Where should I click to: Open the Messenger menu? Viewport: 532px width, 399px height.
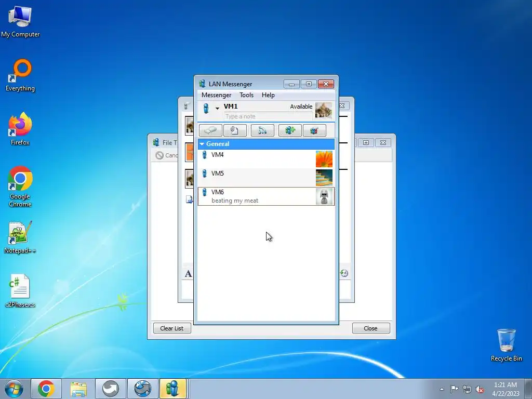(x=216, y=95)
